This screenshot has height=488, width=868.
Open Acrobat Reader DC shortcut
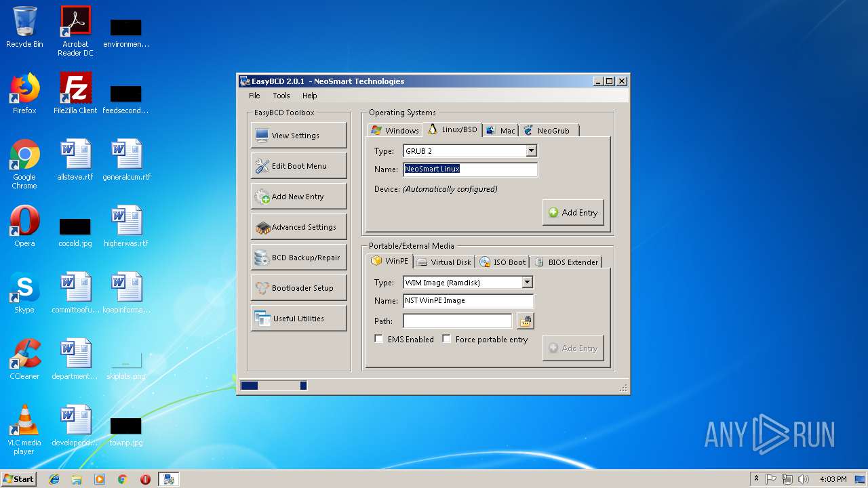point(75,30)
